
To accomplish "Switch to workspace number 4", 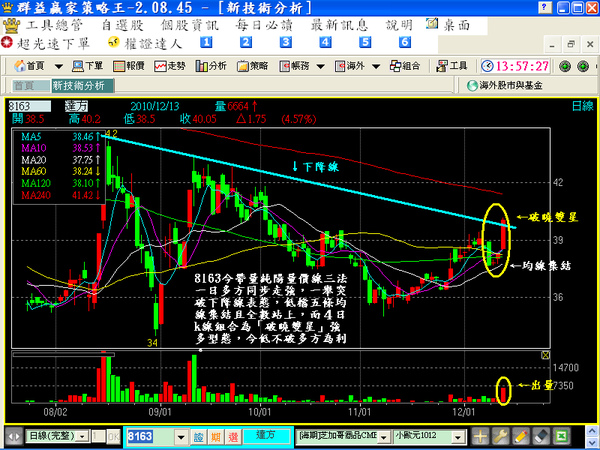I will pyautogui.click(x=326, y=42).
